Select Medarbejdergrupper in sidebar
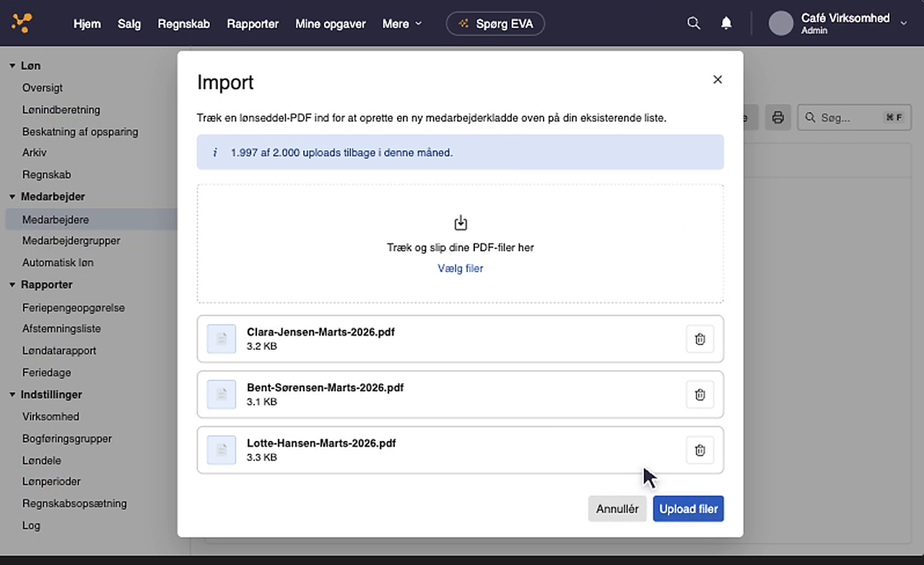This screenshot has width=924, height=565. point(71,240)
